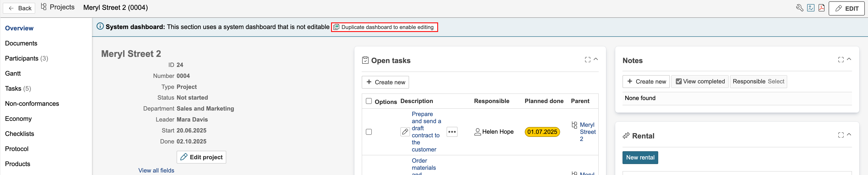Open the image export icon in header
This screenshot has height=175, width=868.
coord(811,8)
